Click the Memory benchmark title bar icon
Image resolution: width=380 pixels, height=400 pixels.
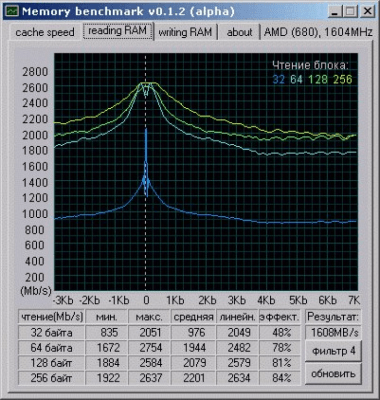click(x=12, y=11)
